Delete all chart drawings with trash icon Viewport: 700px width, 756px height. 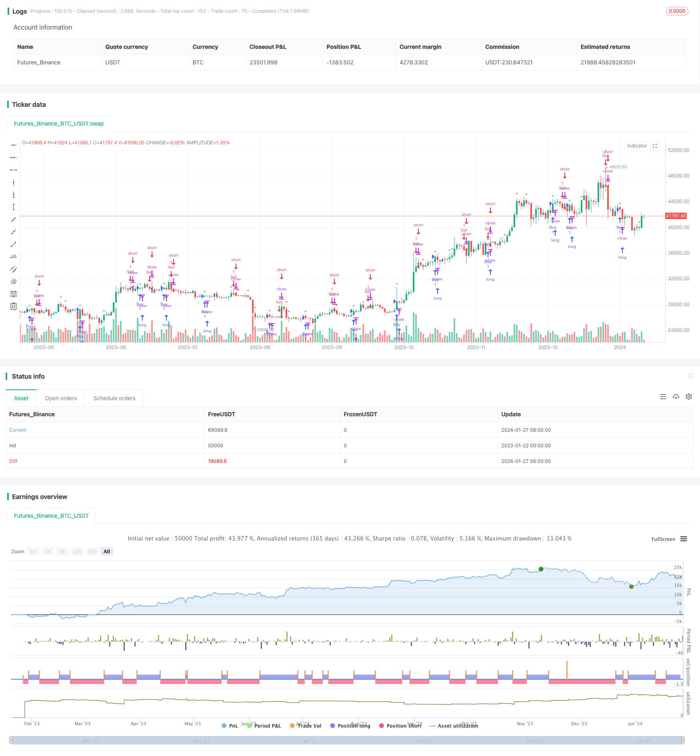coord(14,306)
